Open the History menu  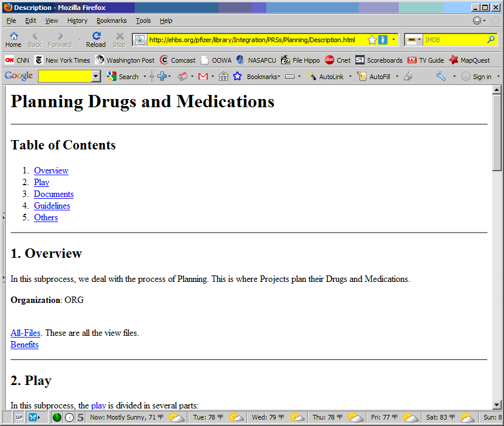coord(77,21)
